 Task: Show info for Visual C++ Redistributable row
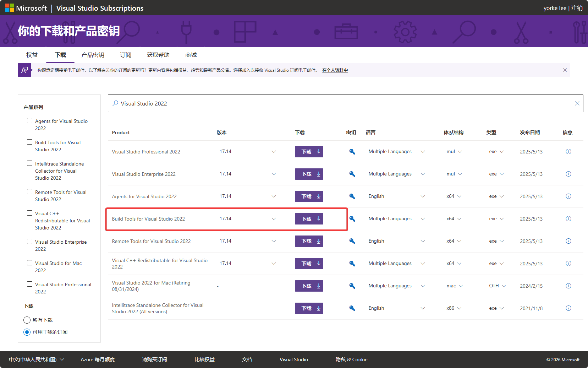(x=568, y=264)
